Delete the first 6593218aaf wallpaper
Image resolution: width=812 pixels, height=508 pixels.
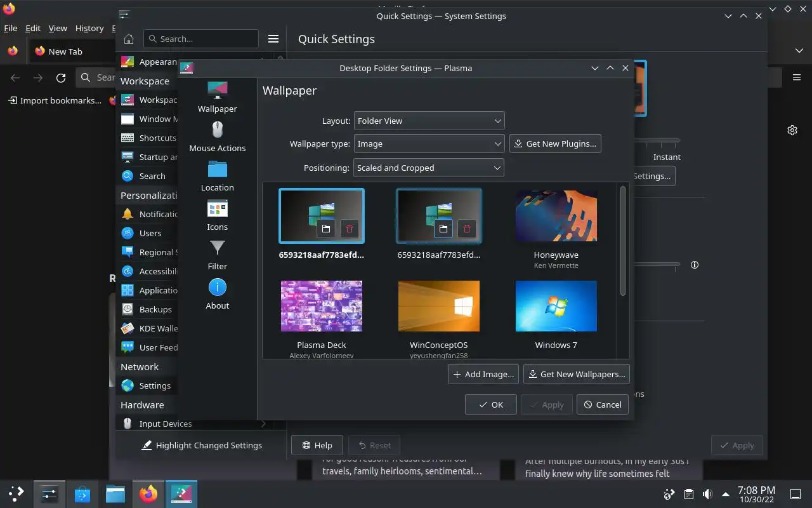[350, 229]
